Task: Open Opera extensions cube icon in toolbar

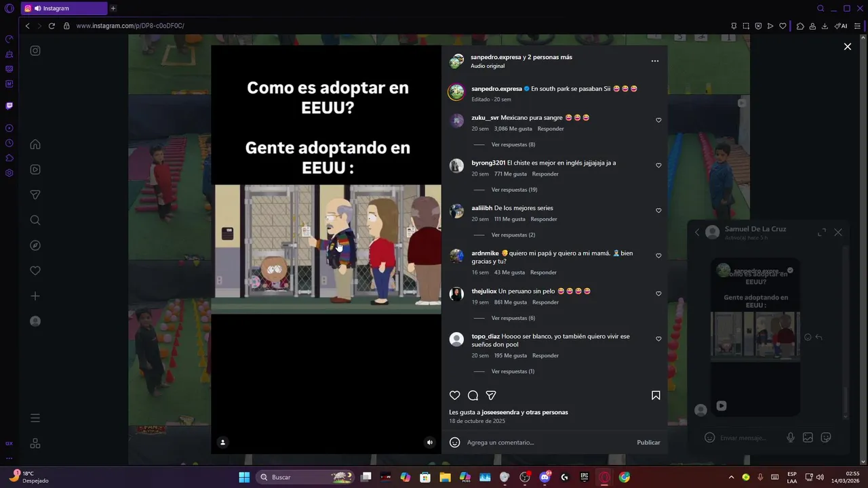Action: click(800, 26)
